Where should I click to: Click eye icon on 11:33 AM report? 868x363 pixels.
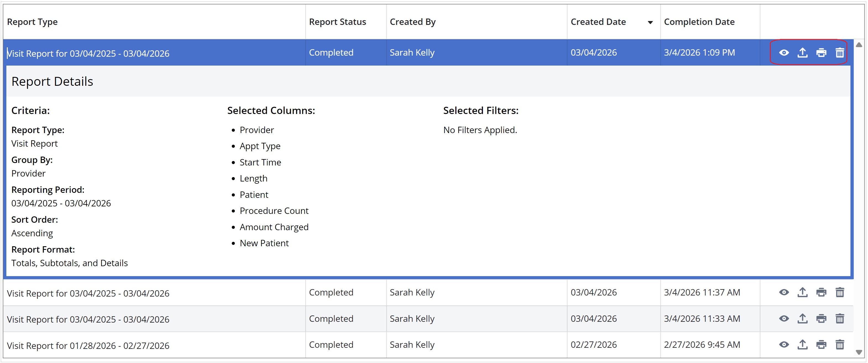tap(784, 318)
